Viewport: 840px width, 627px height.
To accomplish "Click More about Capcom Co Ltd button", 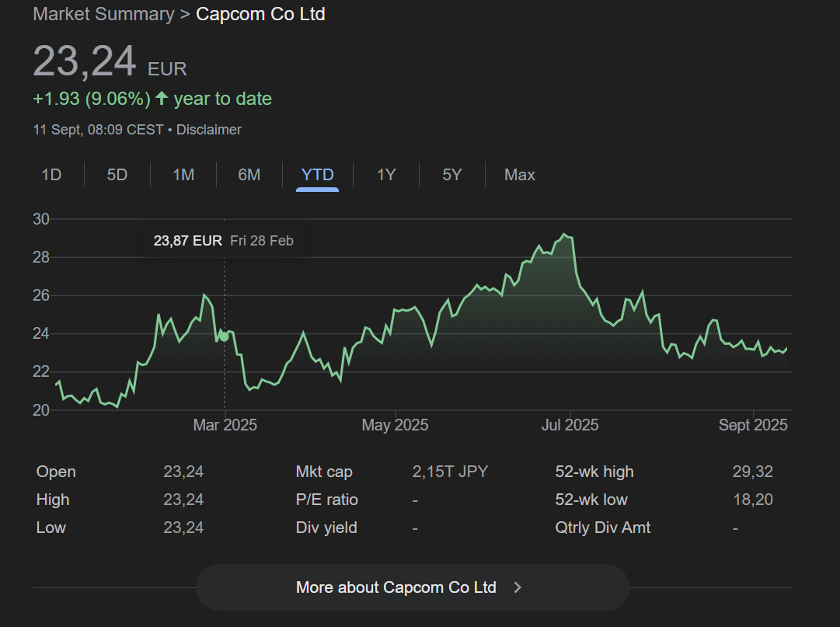I will [x=412, y=587].
